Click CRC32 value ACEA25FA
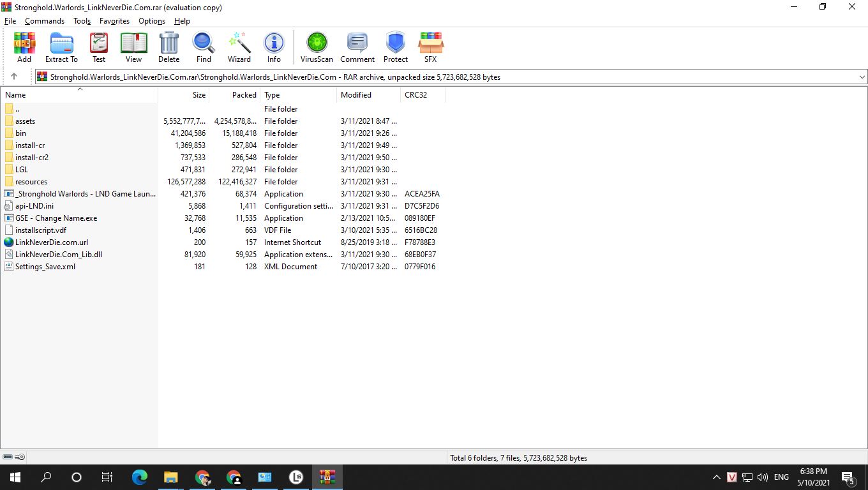This screenshot has width=868, height=490. click(422, 194)
